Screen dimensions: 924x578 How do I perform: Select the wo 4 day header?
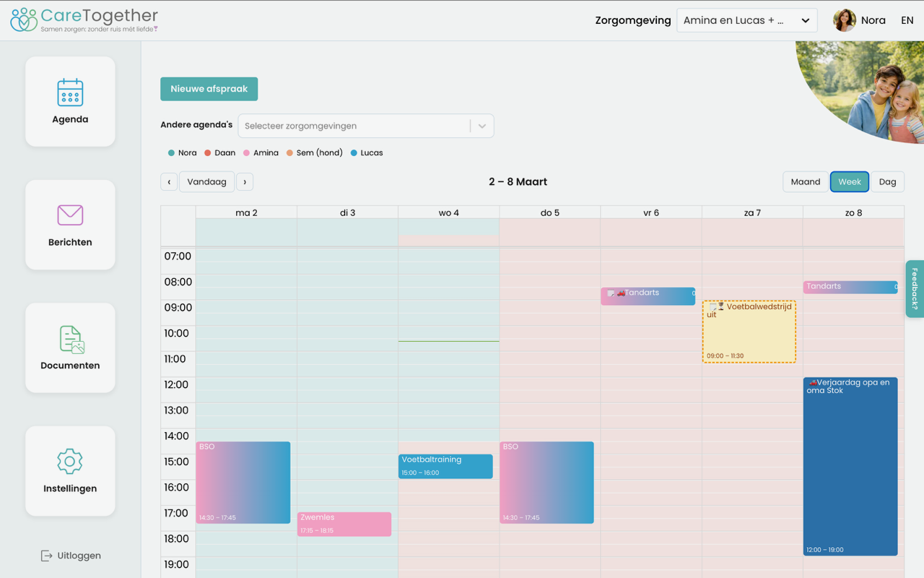click(448, 212)
